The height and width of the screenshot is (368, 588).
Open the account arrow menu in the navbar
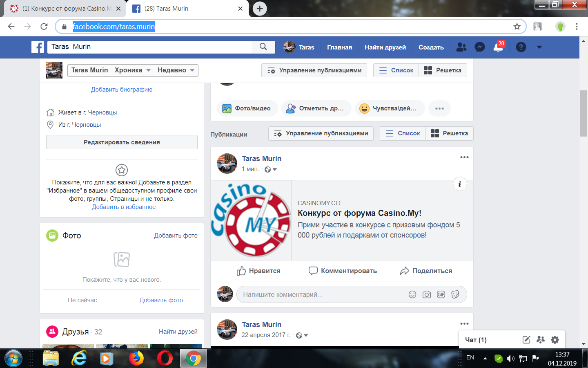(539, 47)
